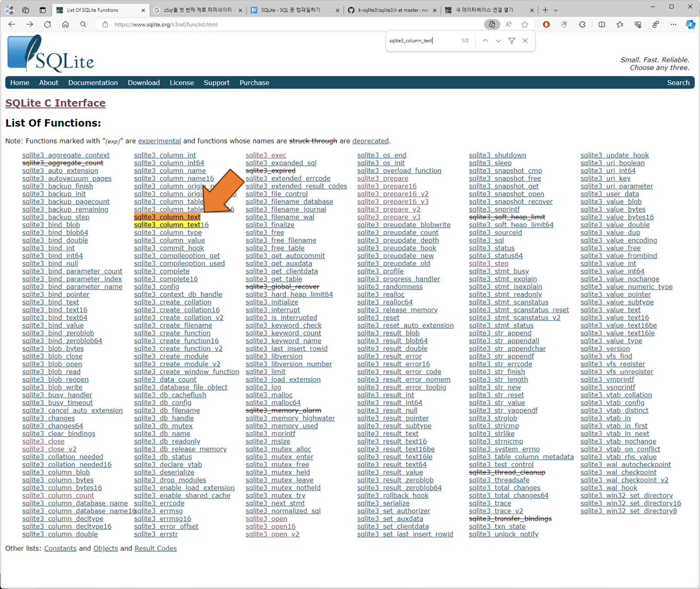
Task: Open the favorites list icon
Action: point(620,25)
